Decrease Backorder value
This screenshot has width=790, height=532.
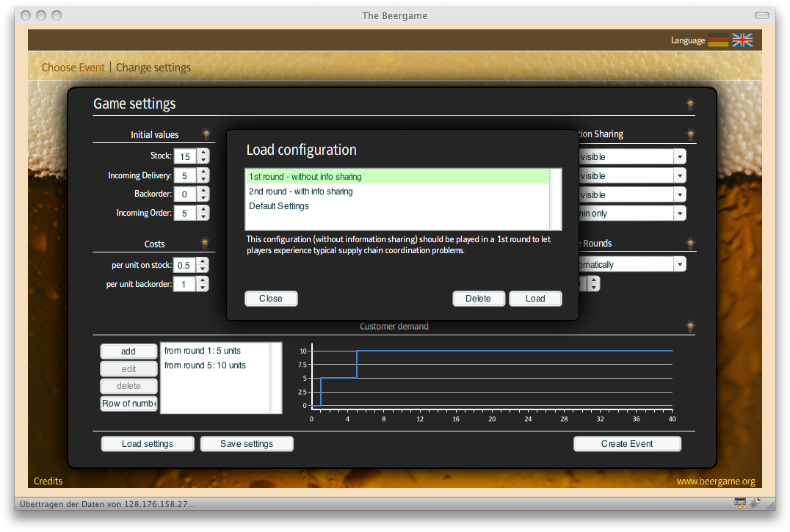pos(203,198)
